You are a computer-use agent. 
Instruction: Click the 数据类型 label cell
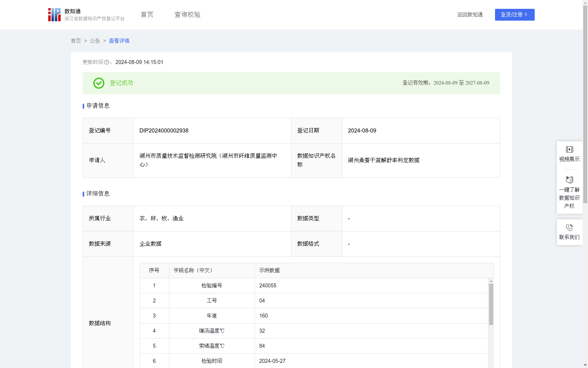pyautogui.click(x=316, y=219)
